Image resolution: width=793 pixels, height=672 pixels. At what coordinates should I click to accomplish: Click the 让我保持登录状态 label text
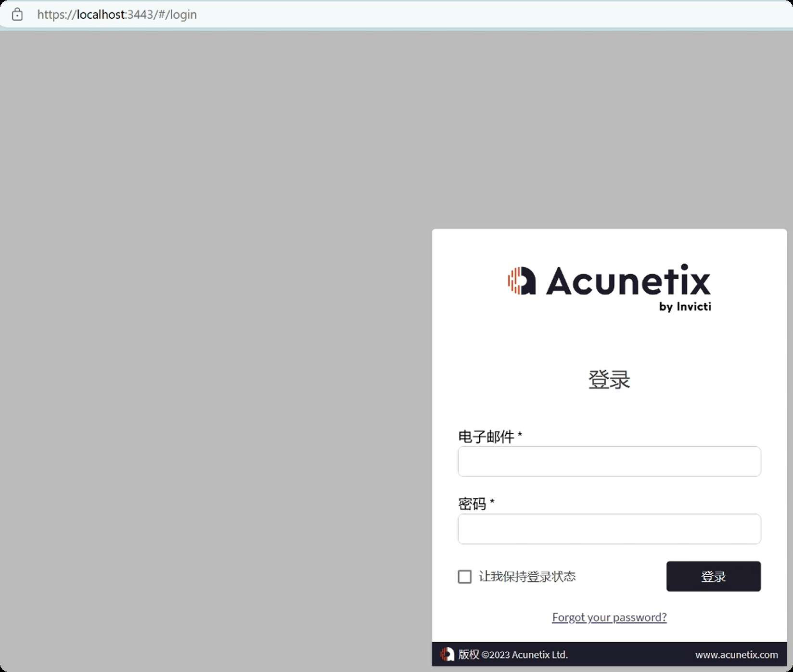[528, 576]
